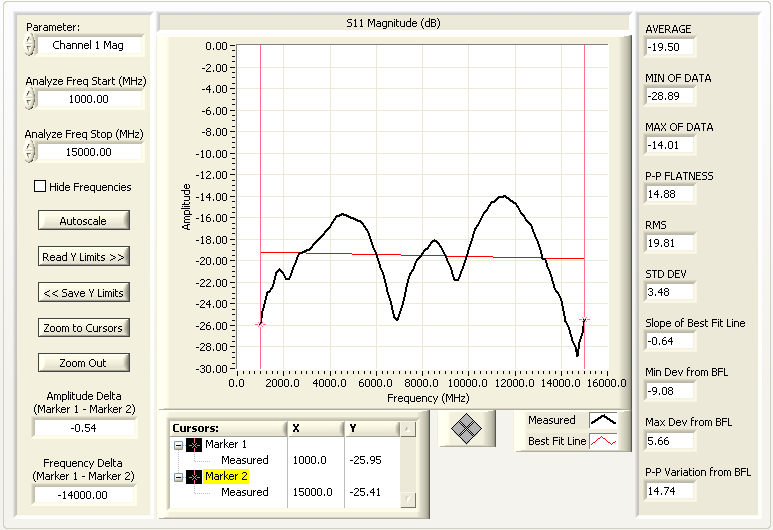Click the -30.00 Y-axis minimum label
Screen dimensions: 773x530
(212, 368)
